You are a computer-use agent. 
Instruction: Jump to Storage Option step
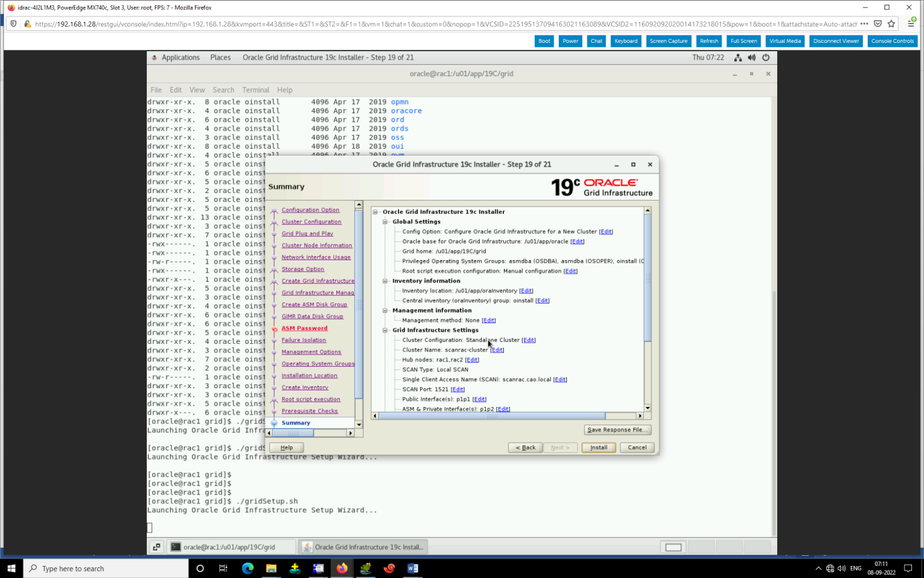point(303,270)
